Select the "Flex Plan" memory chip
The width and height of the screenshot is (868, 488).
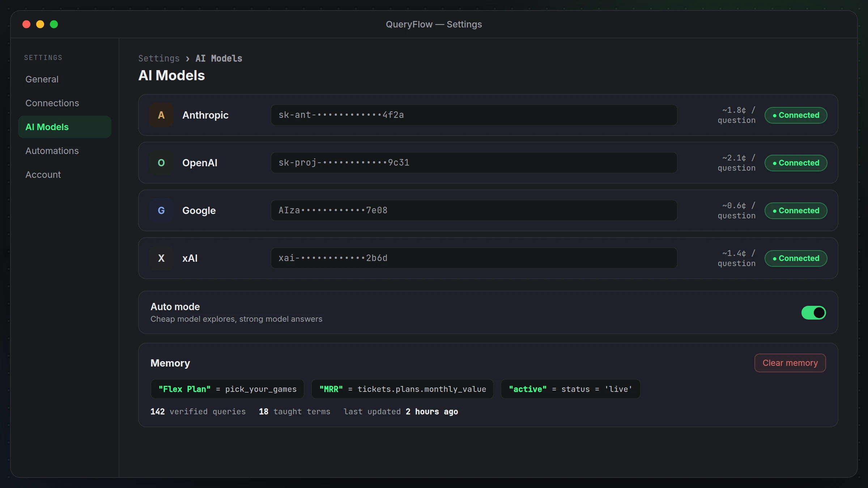227,389
